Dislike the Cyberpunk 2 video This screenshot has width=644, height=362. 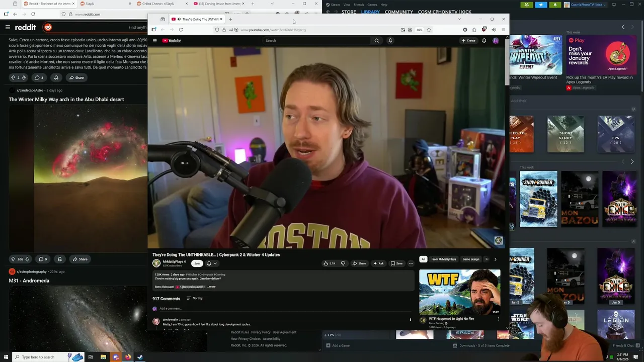343,263
